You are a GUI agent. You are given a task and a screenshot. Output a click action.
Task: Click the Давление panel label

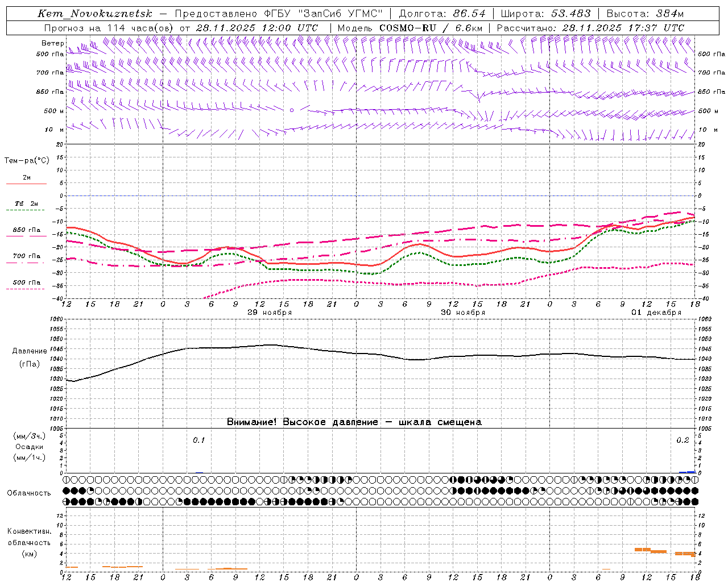click(30, 351)
